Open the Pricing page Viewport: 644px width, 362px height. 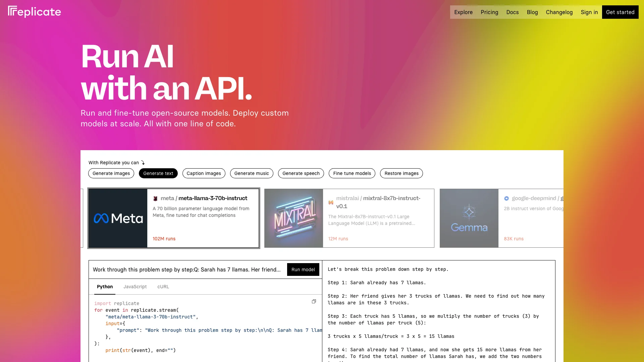click(x=489, y=12)
